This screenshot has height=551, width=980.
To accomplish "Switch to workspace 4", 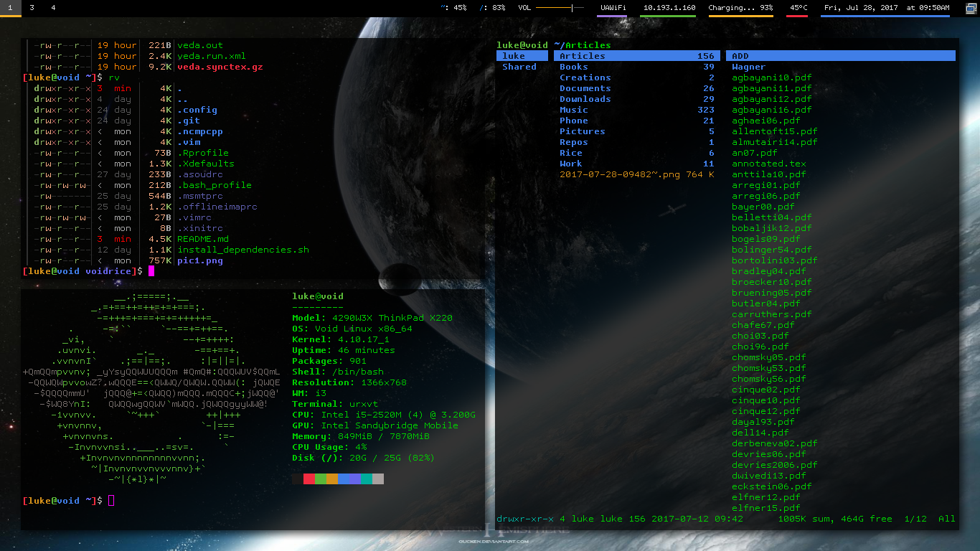I will (53, 8).
